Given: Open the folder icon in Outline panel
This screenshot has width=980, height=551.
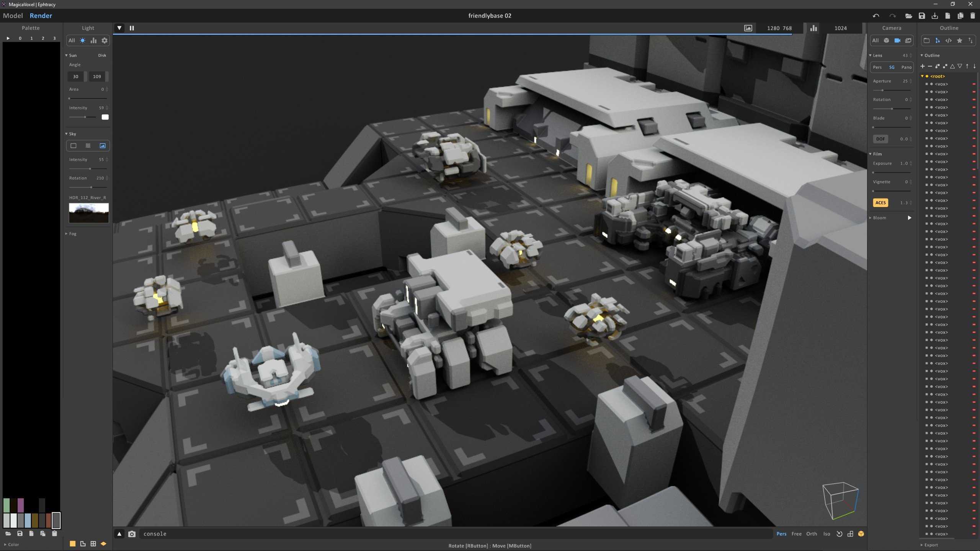Looking at the screenshot, I should [x=926, y=41].
